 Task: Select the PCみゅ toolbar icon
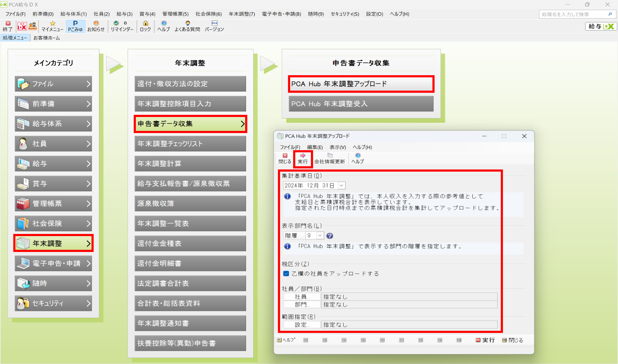tap(75, 26)
